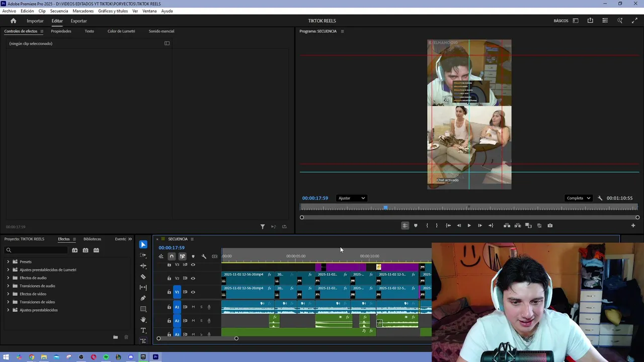The height and width of the screenshot is (362, 644).
Task: Click the BÁSICOS workspace label
Action: coord(561,21)
